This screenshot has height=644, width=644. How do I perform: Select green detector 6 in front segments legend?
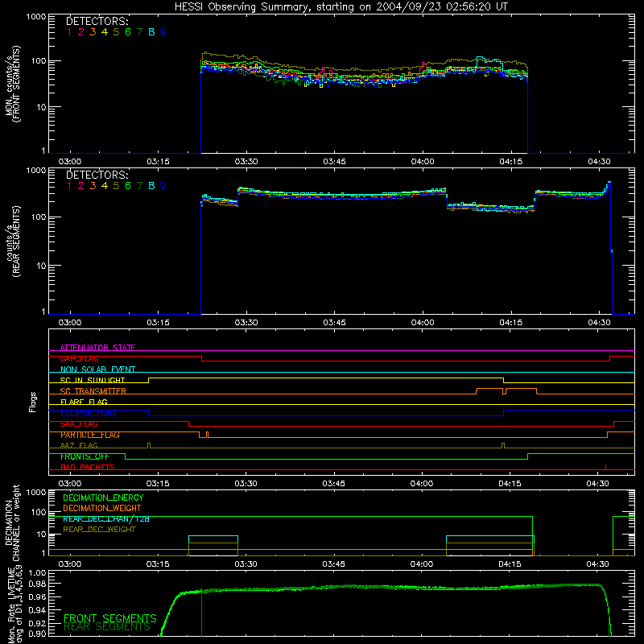(x=128, y=32)
